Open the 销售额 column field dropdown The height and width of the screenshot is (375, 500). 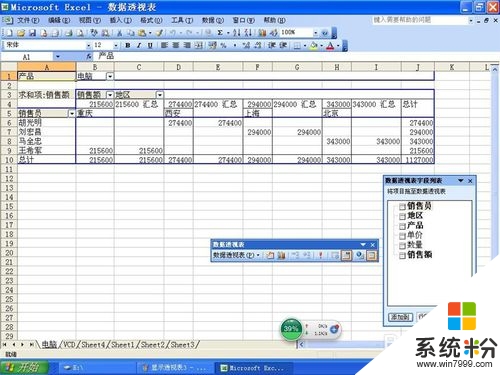[x=110, y=95]
